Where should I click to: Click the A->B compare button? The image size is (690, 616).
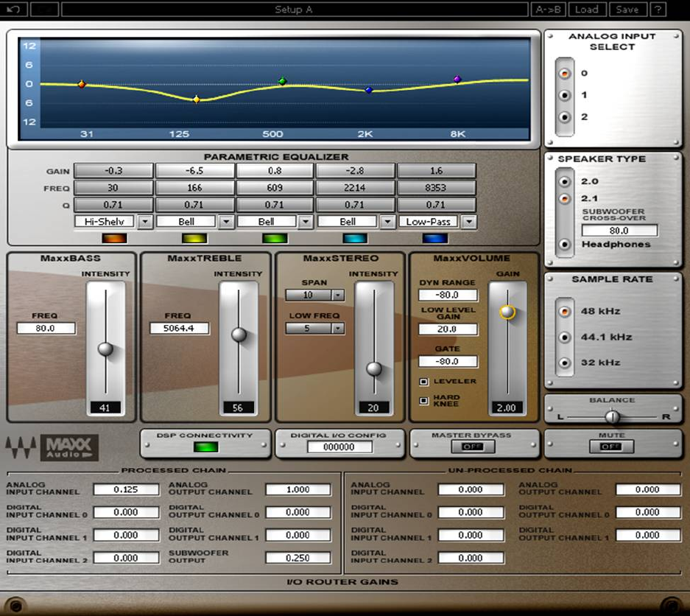pyautogui.click(x=549, y=10)
